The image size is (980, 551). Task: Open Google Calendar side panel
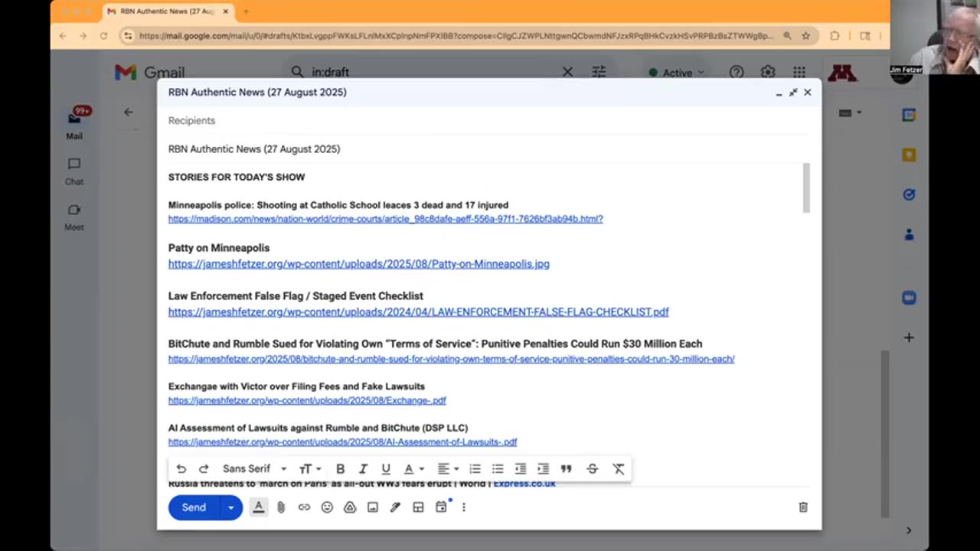tap(909, 115)
